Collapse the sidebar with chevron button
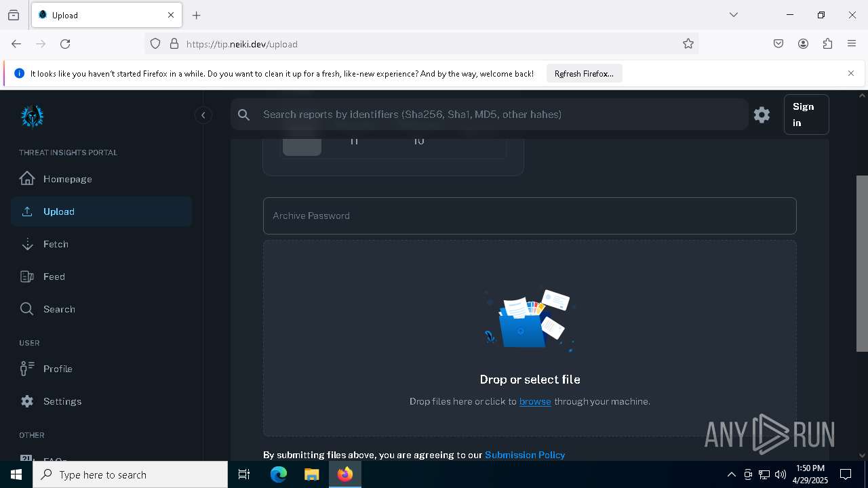The image size is (868, 488). pos(203,115)
